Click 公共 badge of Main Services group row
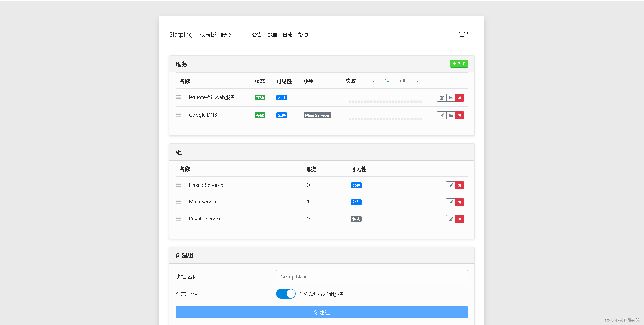This screenshot has width=644, height=325. click(x=356, y=202)
